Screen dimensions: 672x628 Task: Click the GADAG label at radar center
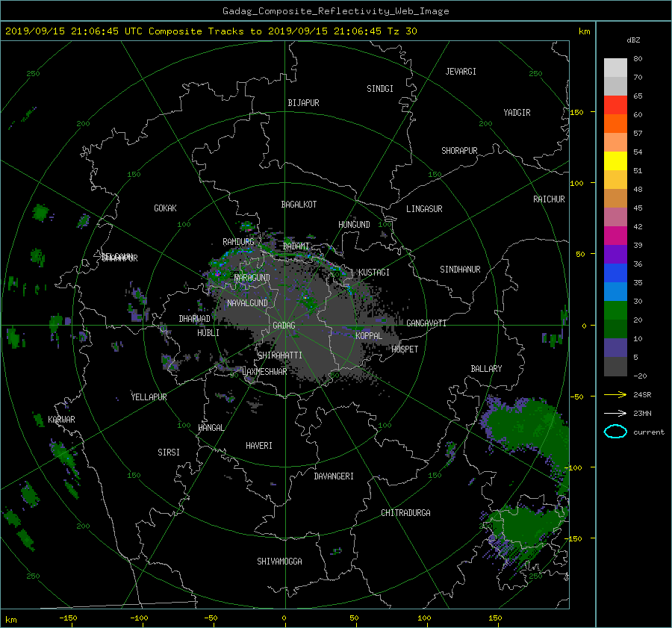tap(284, 326)
